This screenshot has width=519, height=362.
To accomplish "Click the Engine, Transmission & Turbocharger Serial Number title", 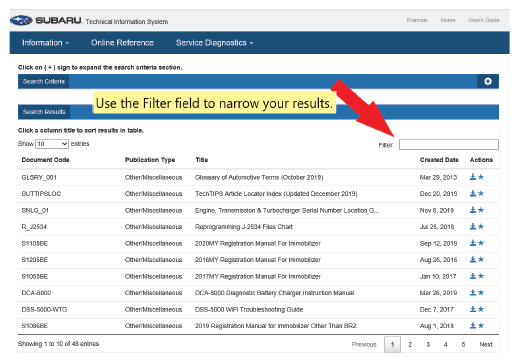I will (x=287, y=210).
